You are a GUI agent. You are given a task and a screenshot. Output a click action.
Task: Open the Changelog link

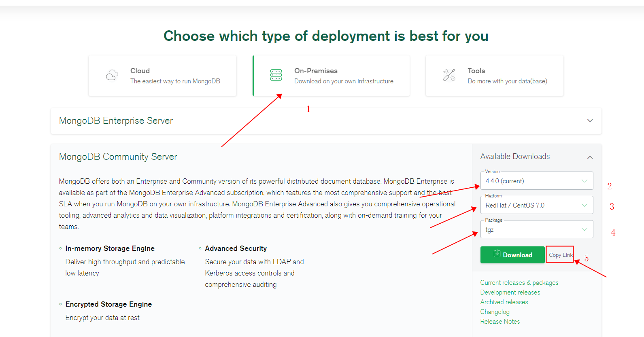pyautogui.click(x=495, y=312)
